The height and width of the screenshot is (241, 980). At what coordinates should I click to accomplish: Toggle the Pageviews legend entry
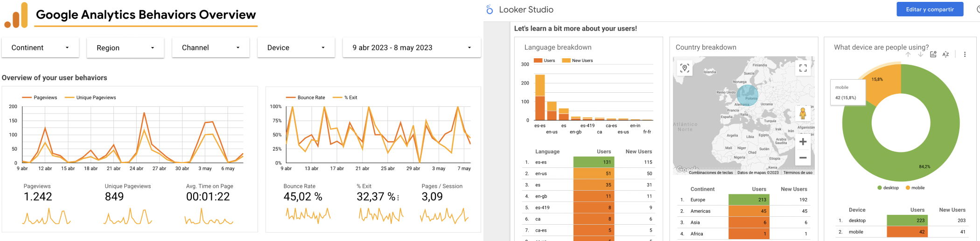coord(40,97)
